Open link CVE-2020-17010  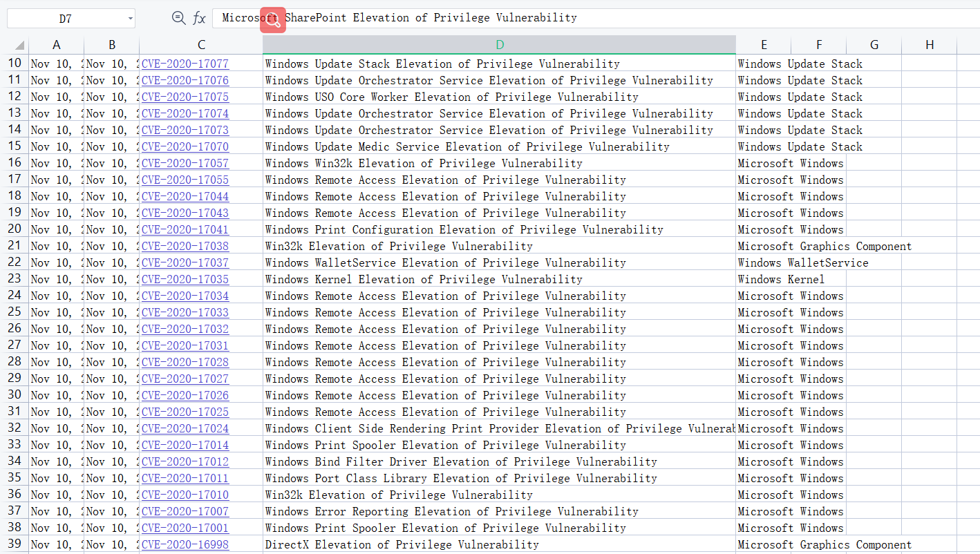pos(185,495)
